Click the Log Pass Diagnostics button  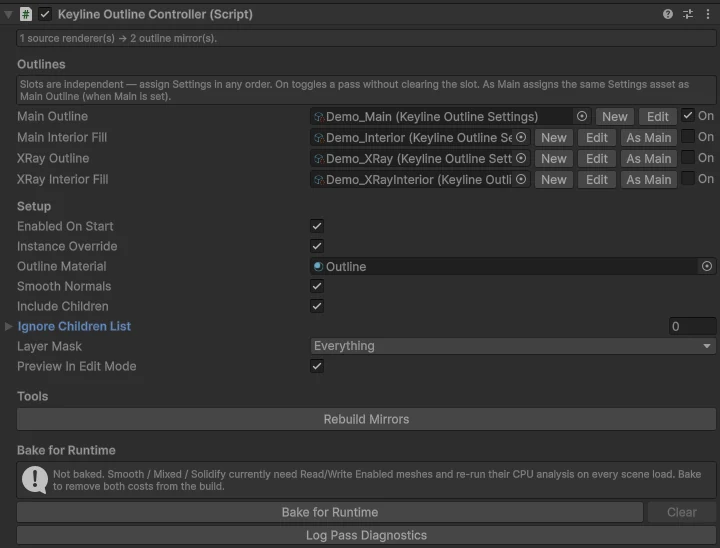366,536
